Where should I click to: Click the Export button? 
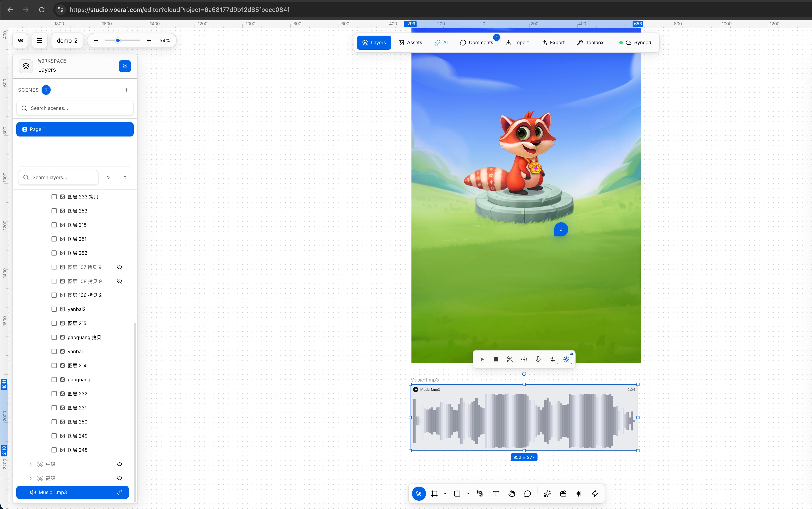pos(553,42)
